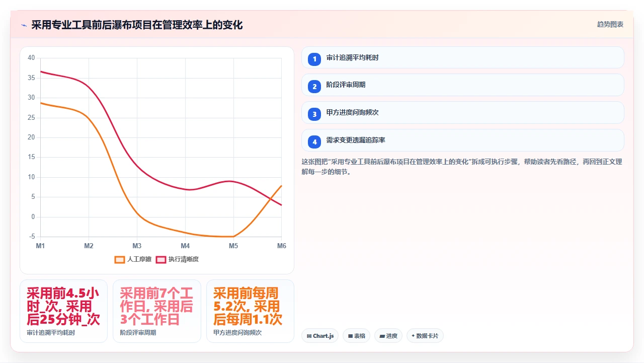
Task: Click the y-axis value -5
Action: coord(32,237)
